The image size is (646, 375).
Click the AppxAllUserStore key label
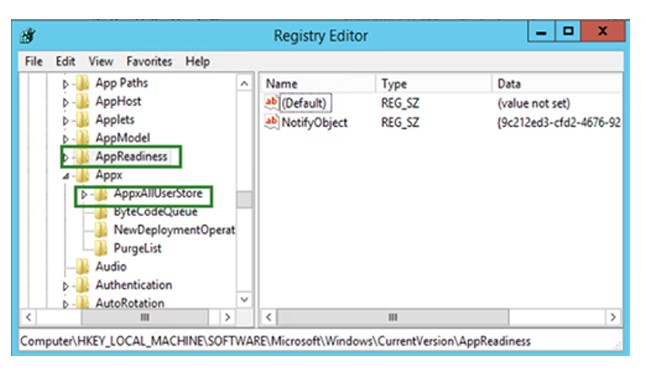[x=158, y=193]
